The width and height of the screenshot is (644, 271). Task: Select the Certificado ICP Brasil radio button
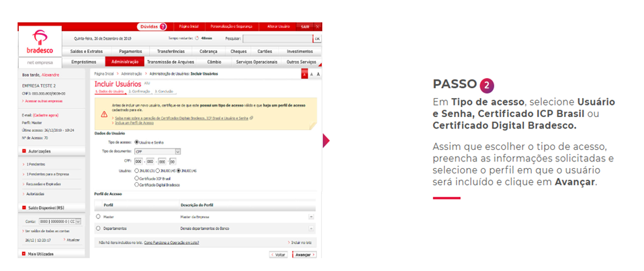pos(137,178)
